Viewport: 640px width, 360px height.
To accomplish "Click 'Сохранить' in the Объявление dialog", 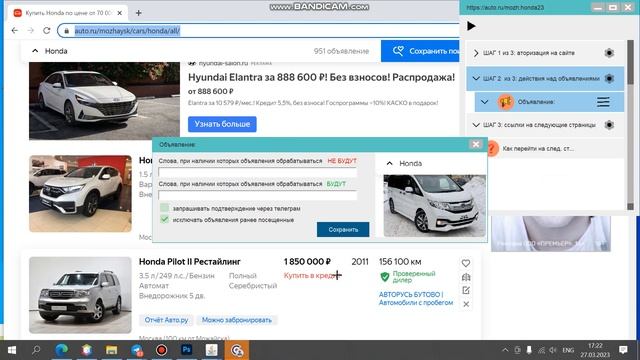I will [x=343, y=229].
